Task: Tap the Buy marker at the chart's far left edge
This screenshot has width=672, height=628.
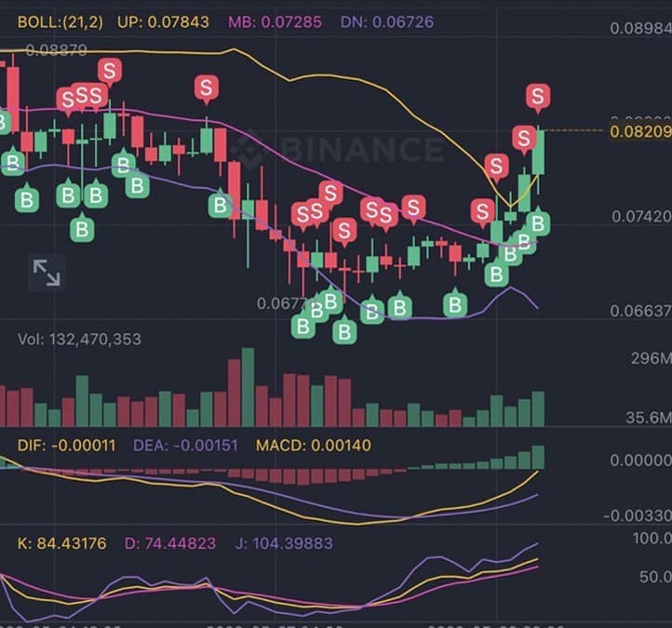Action: tap(3, 122)
